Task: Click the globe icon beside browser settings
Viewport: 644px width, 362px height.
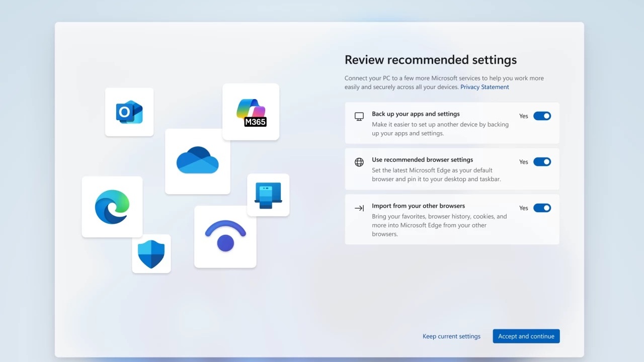Action: point(359,162)
